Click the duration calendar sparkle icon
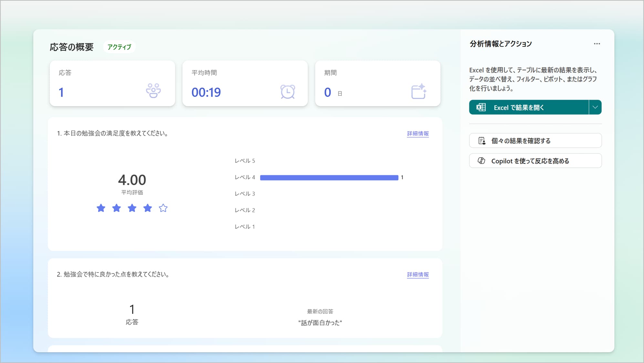 tap(419, 91)
